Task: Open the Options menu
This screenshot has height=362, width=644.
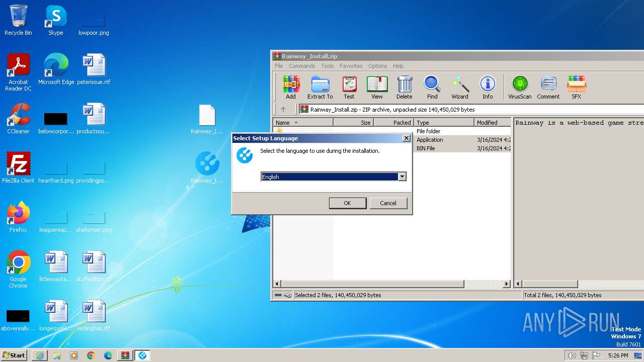Action: click(377, 66)
